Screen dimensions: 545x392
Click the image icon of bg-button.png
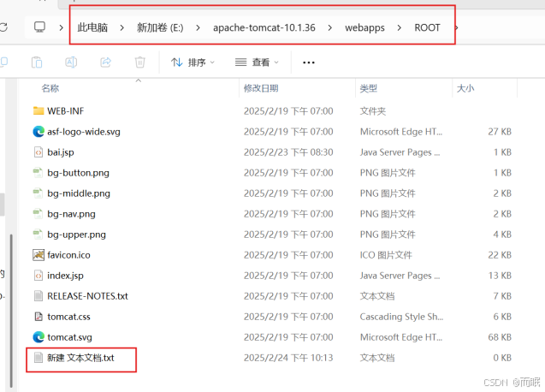(x=38, y=173)
